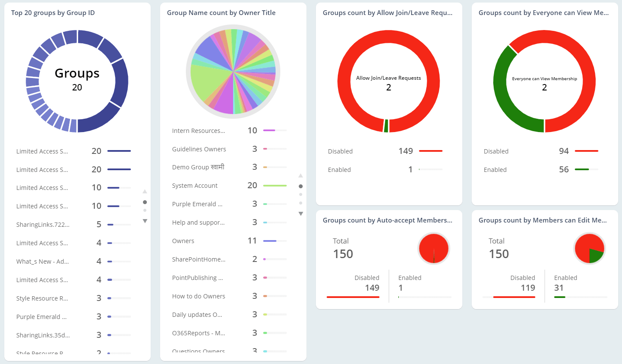This screenshot has width=622, height=364.
Task: Click the dark pagination dot beside Owner Title list
Action: coord(300,186)
